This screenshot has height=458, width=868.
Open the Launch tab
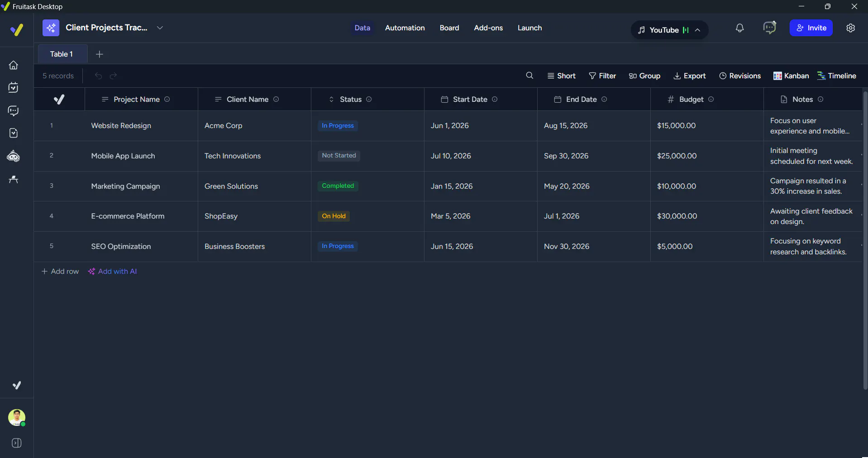coord(529,28)
